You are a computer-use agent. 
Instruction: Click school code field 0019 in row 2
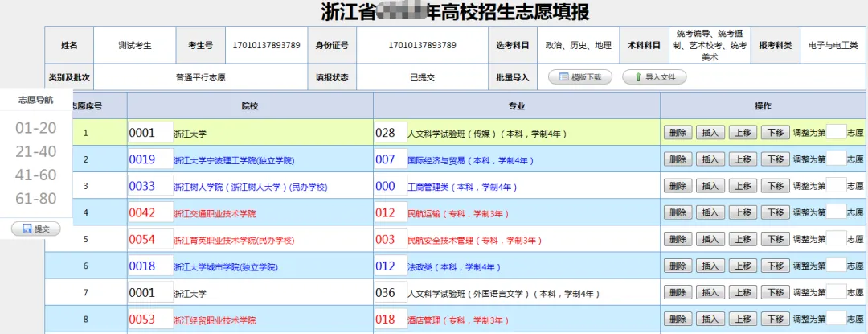pyautogui.click(x=150, y=159)
